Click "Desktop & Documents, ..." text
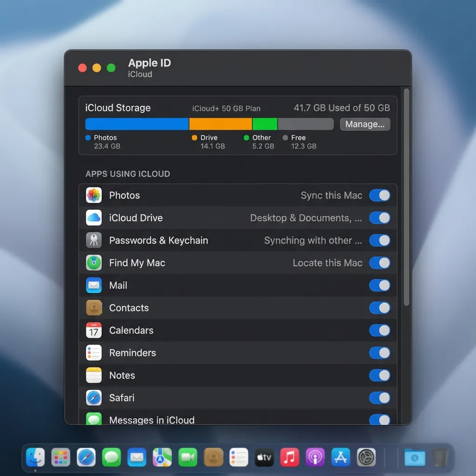The height and width of the screenshot is (476, 476). click(306, 218)
